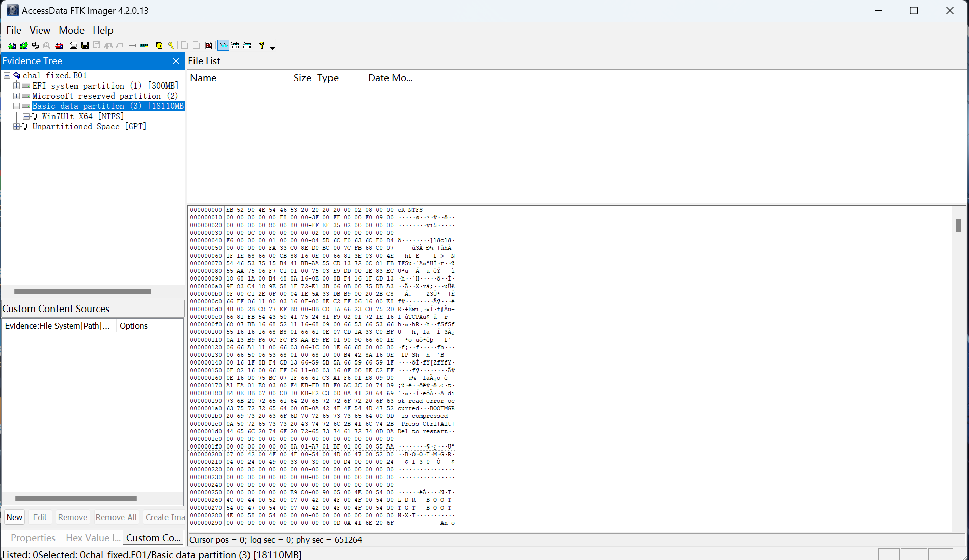Expand Microsoft reserved partition node

[16, 96]
